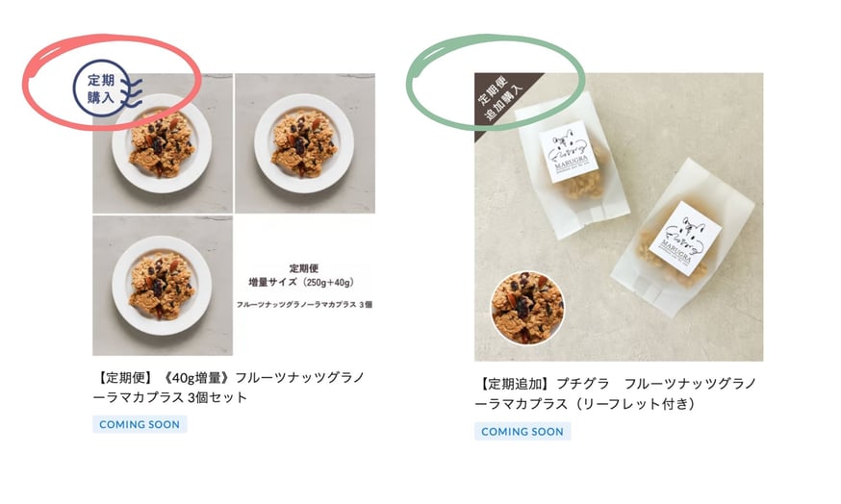
Task: Open the top-right granola plate image
Action: click(305, 143)
